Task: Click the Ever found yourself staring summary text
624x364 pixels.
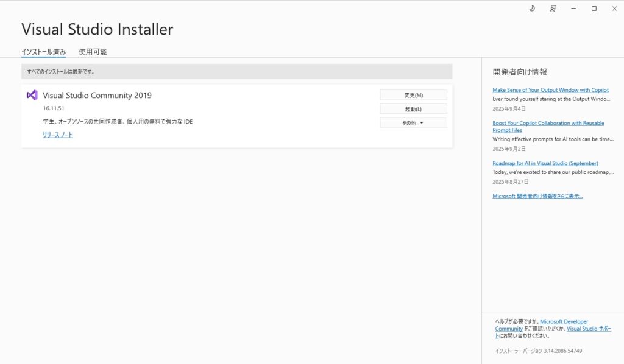Action: [551, 99]
